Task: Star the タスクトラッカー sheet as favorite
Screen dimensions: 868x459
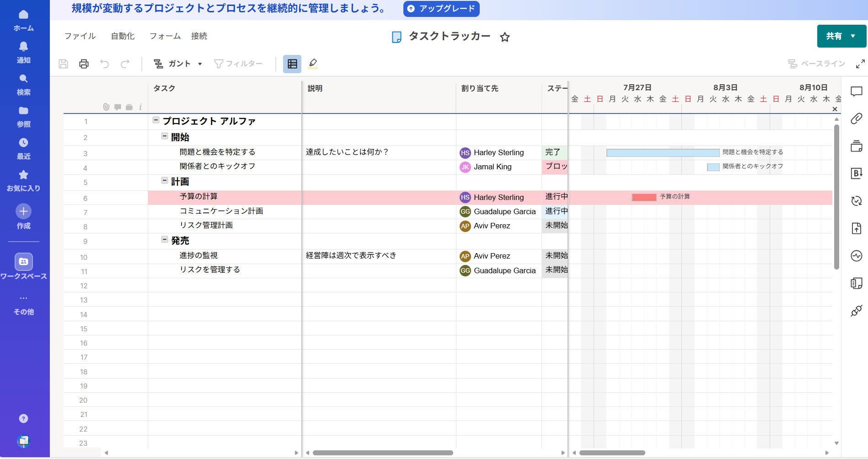Action: point(505,37)
